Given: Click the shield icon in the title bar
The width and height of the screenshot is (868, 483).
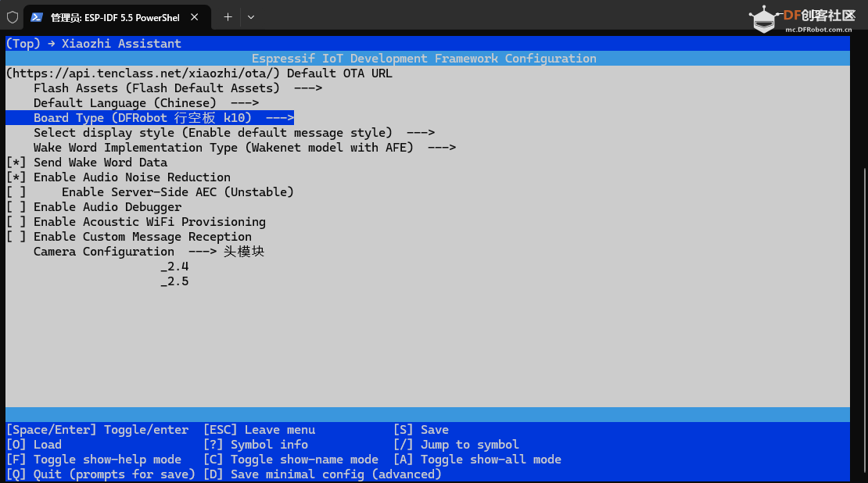Looking at the screenshot, I should [x=13, y=16].
